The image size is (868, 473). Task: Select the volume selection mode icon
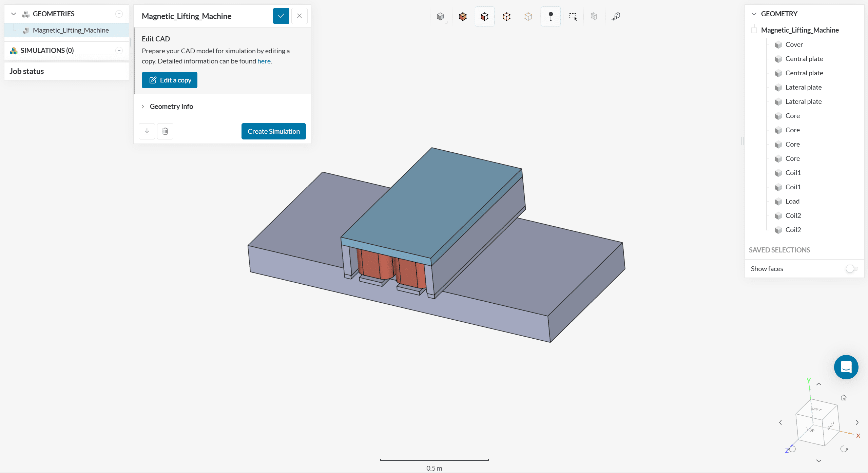coord(463,16)
